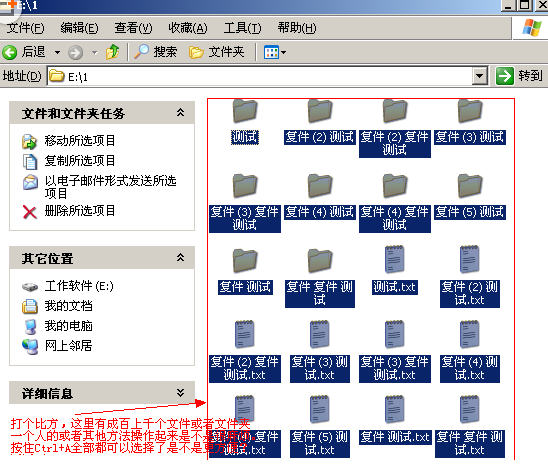Viewport: 548px width, 472px height.
Task: Open the Views button dropdown
Action: tap(275, 52)
